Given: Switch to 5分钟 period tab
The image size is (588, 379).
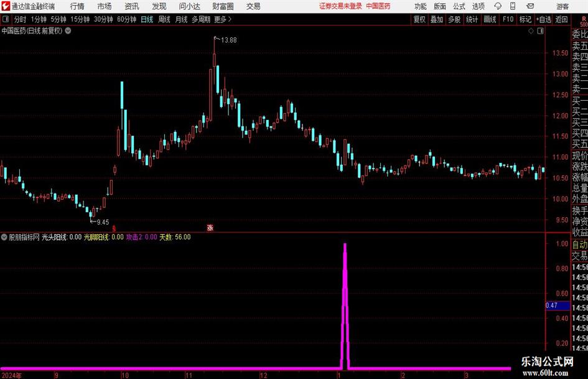Looking at the screenshot, I should 58,19.
